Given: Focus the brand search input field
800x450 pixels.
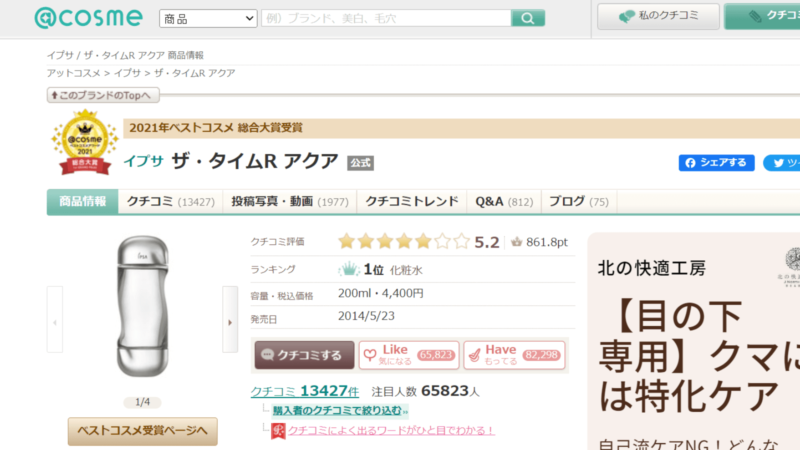Looking at the screenshot, I should [x=386, y=18].
